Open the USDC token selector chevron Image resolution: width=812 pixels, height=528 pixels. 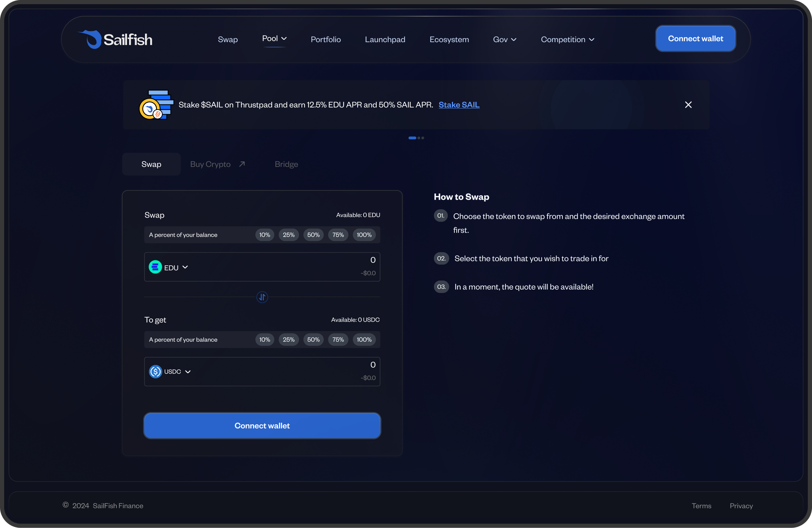(188, 372)
